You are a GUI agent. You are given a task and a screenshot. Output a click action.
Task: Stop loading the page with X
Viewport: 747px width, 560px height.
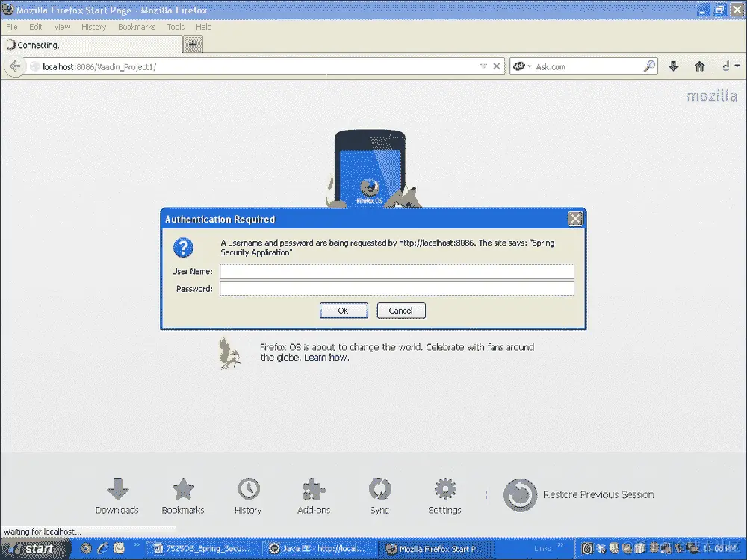coord(497,66)
